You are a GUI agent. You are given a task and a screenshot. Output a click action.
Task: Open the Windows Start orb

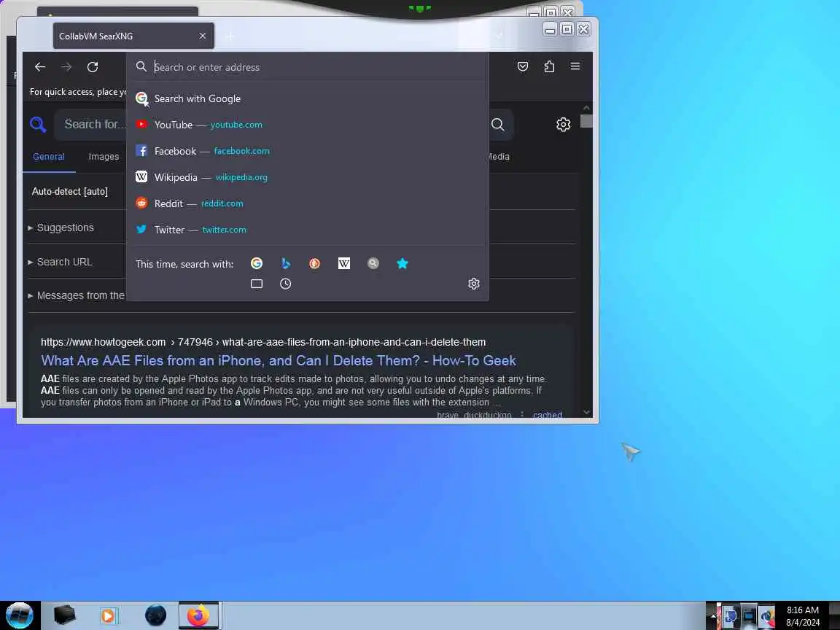pos(19,615)
